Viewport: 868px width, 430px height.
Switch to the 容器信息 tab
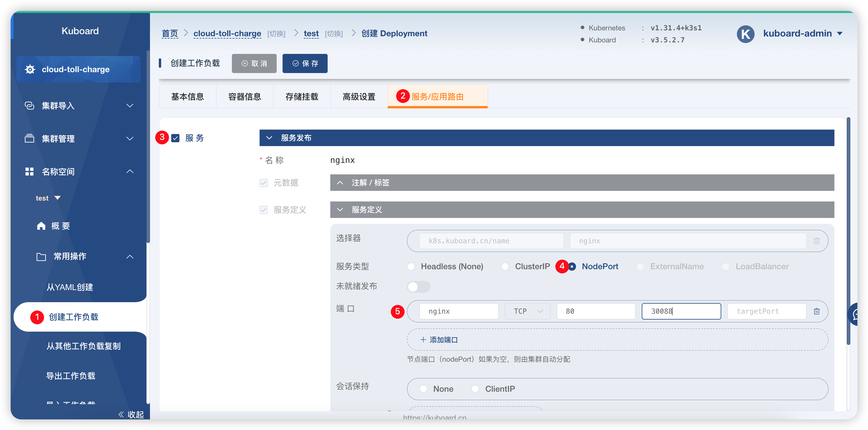(x=245, y=97)
